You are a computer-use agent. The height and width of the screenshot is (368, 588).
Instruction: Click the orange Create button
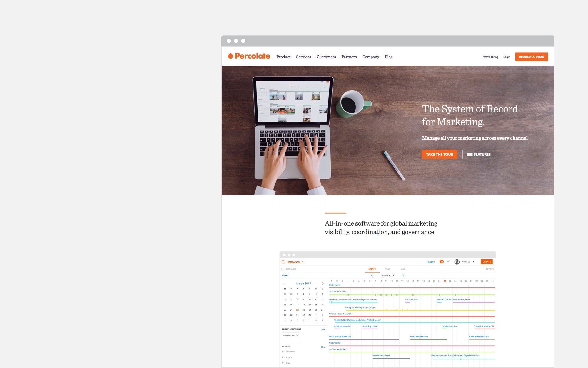click(487, 261)
